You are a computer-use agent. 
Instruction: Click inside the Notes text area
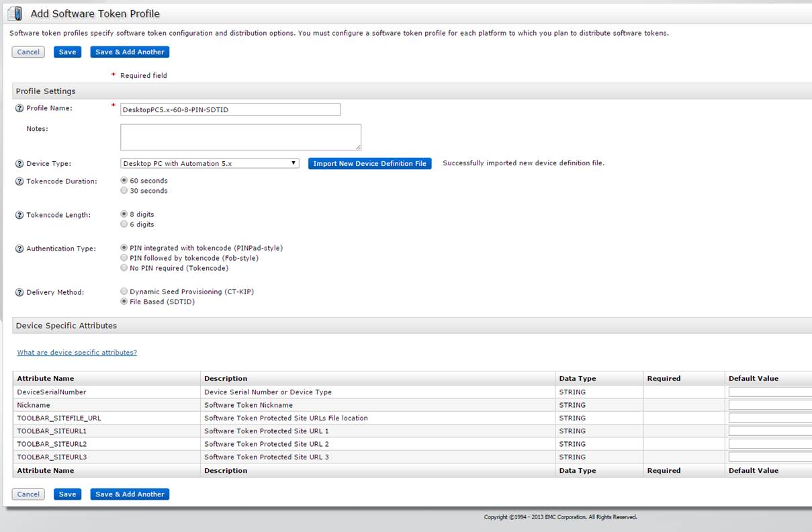pos(240,136)
